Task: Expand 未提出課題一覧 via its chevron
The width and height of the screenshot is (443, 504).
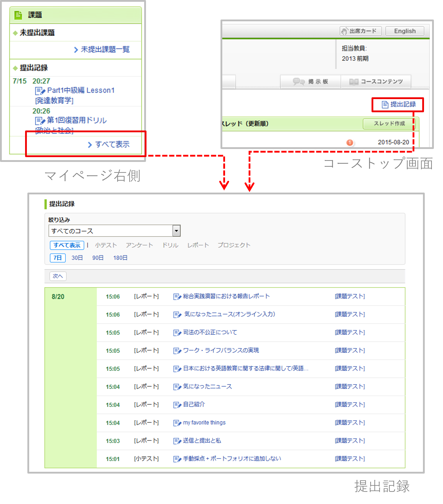Action: [x=76, y=50]
